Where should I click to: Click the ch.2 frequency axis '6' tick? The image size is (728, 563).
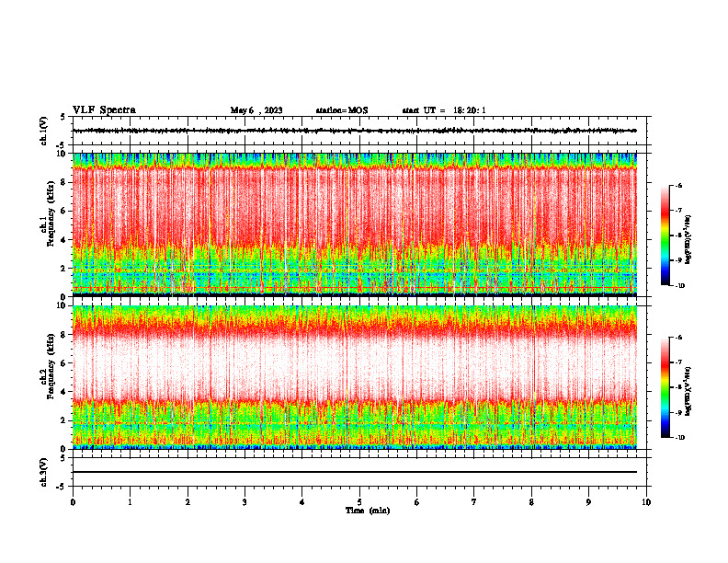click(x=63, y=363)
